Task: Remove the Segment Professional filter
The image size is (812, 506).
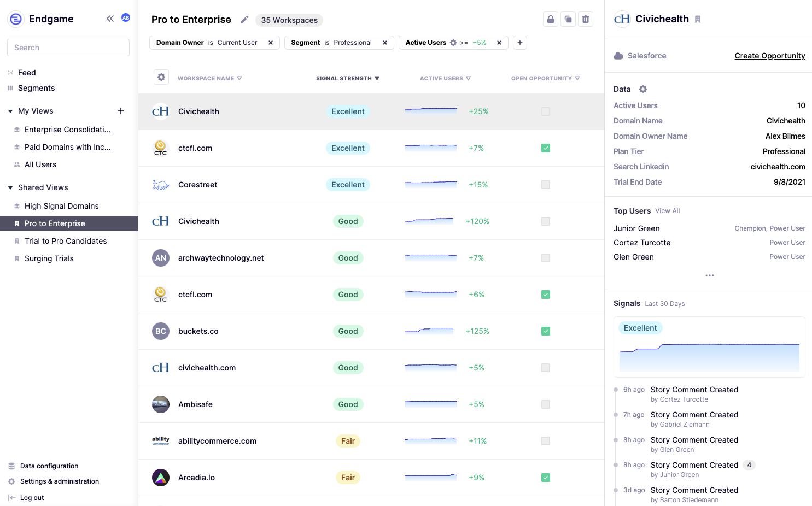Action: [385, 43]
